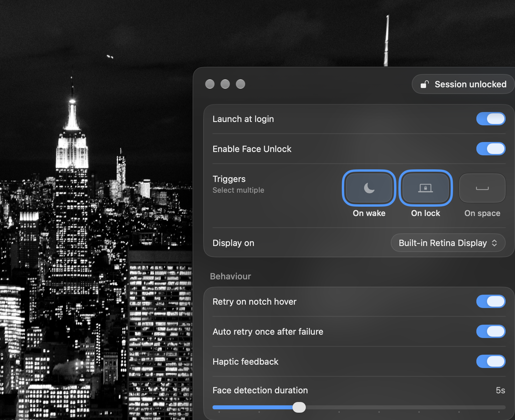Click the Haptic feedback label
Image resolution: width=515 pixels, height=420 pixels.
pyautogui.click(x=246, y=362)
